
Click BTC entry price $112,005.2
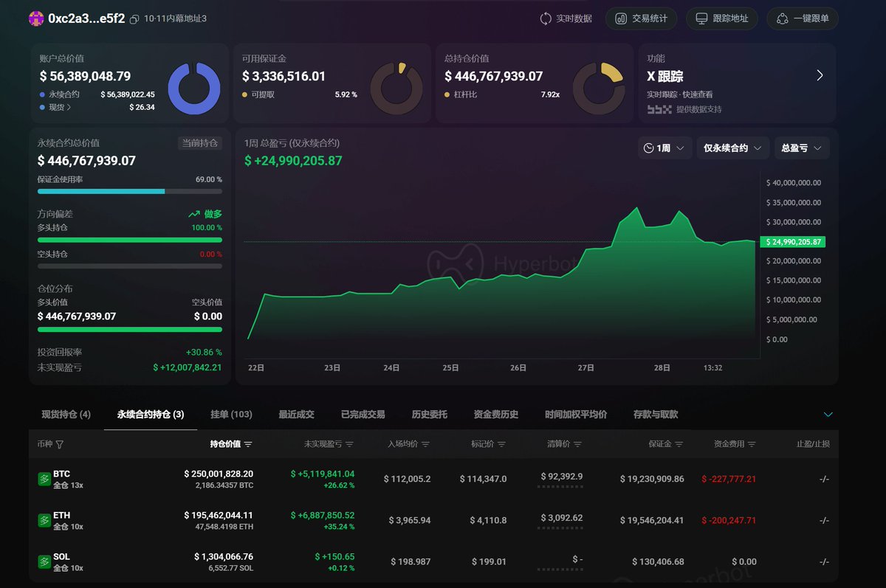point(407,479)
